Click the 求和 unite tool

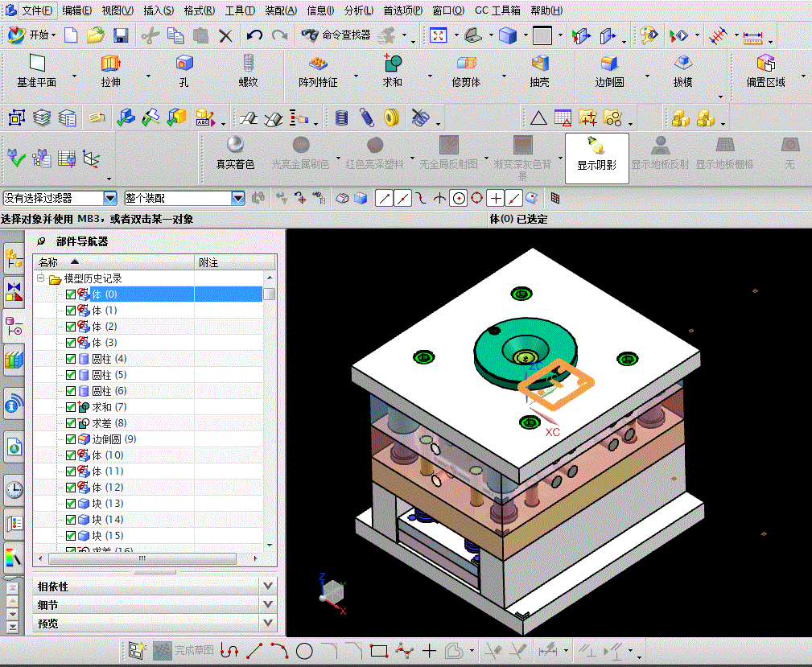click(392, 64)
